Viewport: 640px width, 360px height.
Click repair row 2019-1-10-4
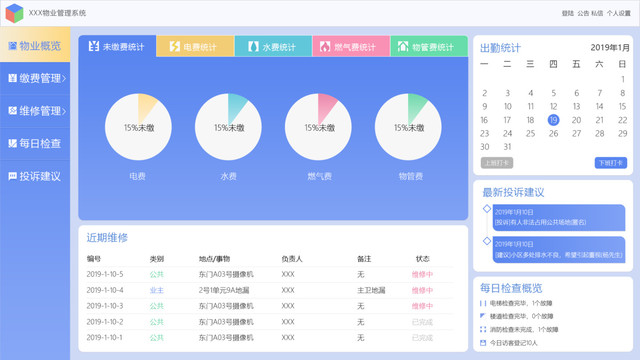(x=269, y=290)
